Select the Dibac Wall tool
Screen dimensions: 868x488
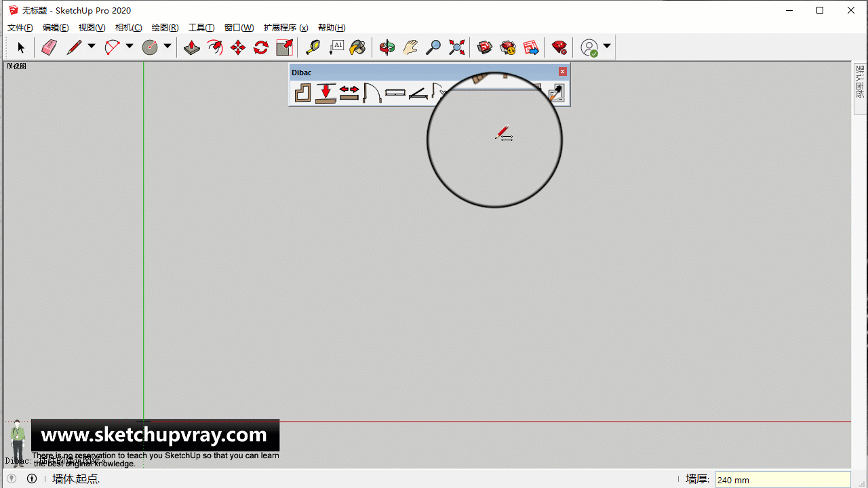click(302, 92)
